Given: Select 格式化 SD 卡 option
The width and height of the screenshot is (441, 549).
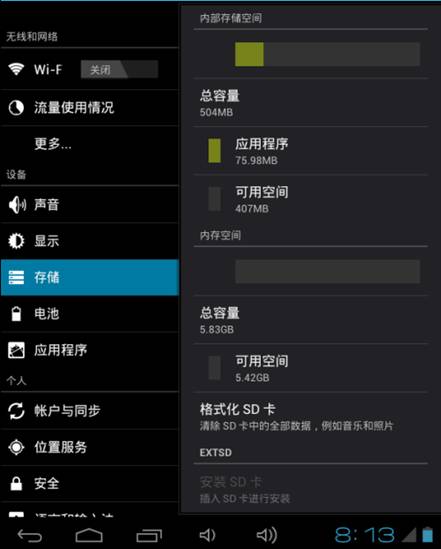Looking at the screenshot, I should (x=311, y=416).
